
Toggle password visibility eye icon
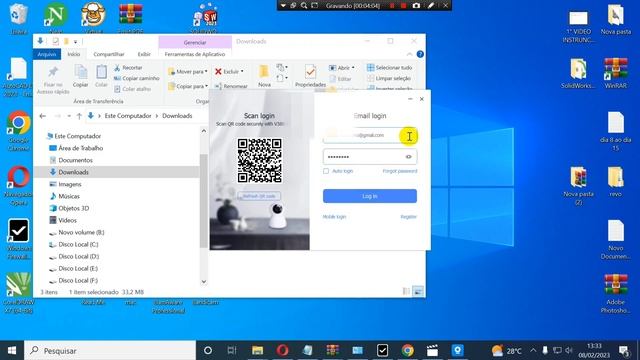pyautogui.click(x=409, y=157)
